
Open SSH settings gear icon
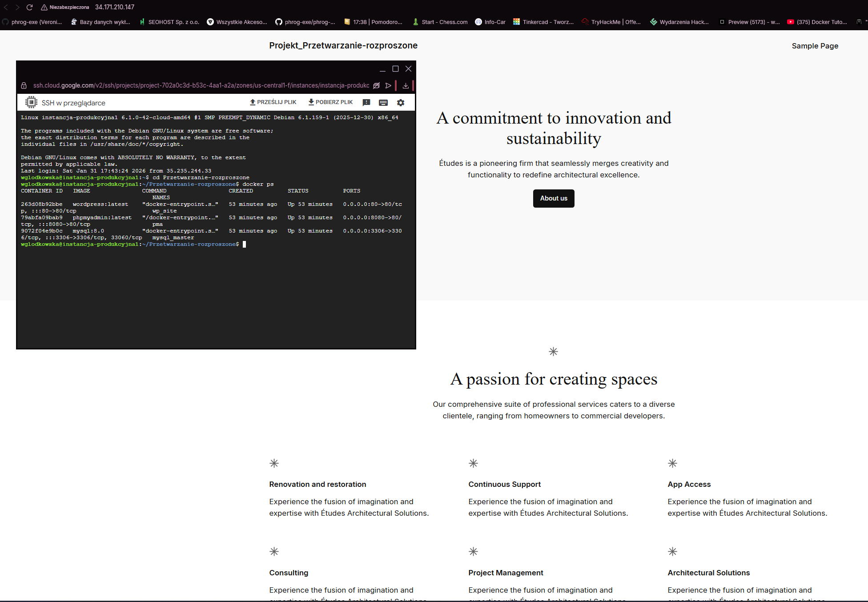(401, 103)
